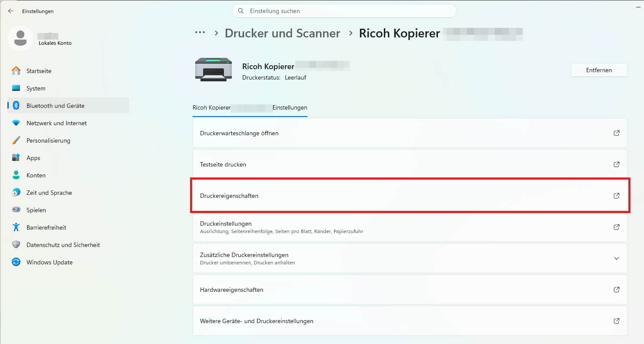Expand Zusätzliche Druckereinstellungen section
Image resolution: width=644 pixels, height=344 pixels.
click(x=616, y=258)
